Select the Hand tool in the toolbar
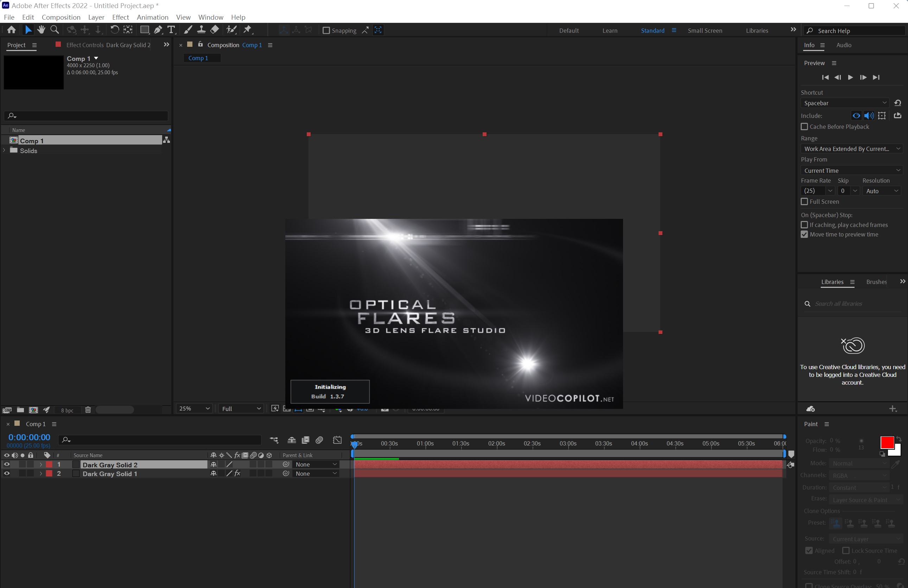This screenshot has width=908, height=588. tap(41, 30)
